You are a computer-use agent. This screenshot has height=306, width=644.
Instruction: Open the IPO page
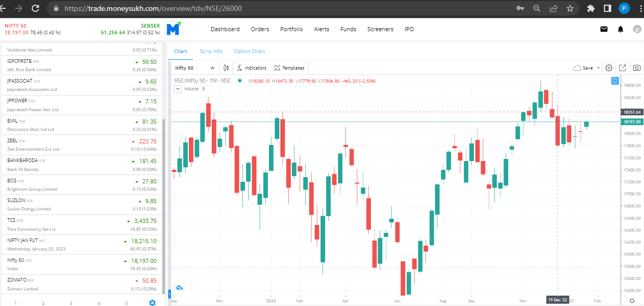coord(409,29)
